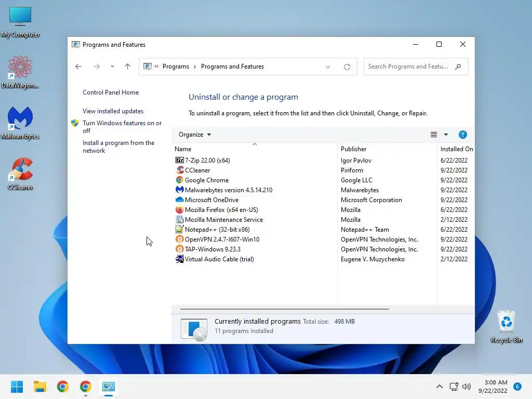Image resolution: width=532 pixels, height=399 pixels.
Task: Go back with the back arrow
Action: pyautogui.click(x=78, y=66)
